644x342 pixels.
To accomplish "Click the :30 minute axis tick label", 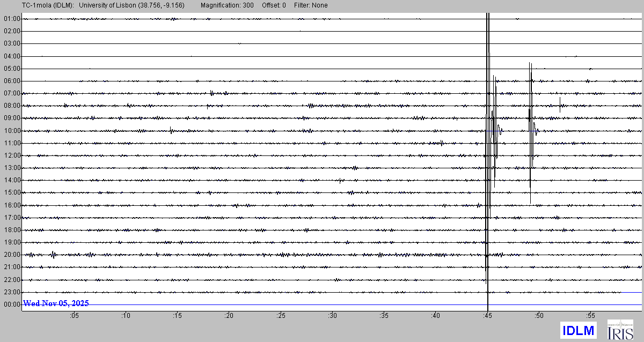I will (332, 315).
